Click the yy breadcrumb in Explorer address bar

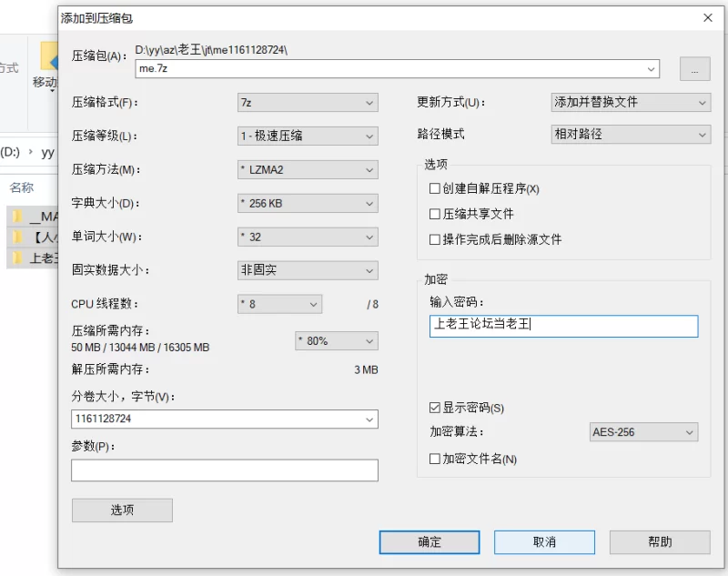click(x=48, y=152)
